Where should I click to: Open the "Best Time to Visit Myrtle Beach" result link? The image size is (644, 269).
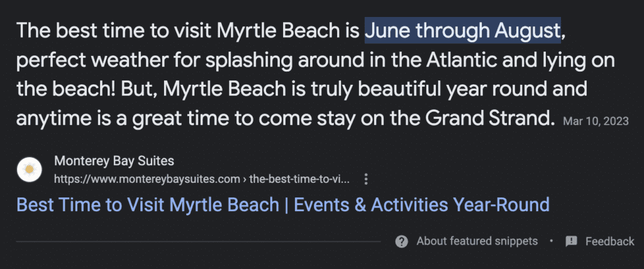[283, 204]
